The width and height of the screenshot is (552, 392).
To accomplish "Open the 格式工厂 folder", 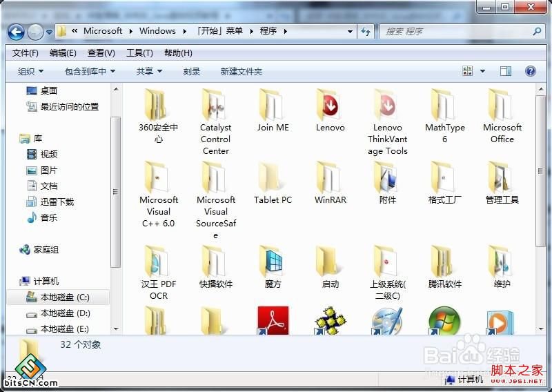I will pyautogui.click(x=444, y=183).
